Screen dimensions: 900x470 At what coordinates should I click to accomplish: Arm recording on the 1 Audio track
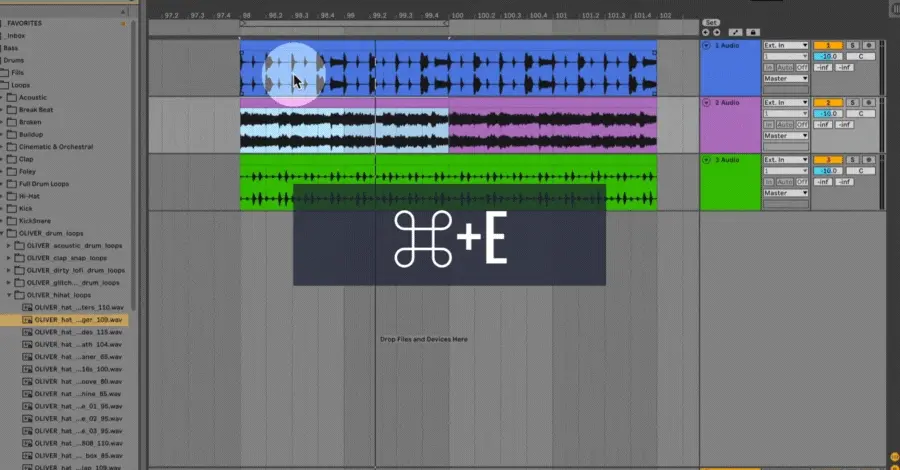click(x=868, y=45)
